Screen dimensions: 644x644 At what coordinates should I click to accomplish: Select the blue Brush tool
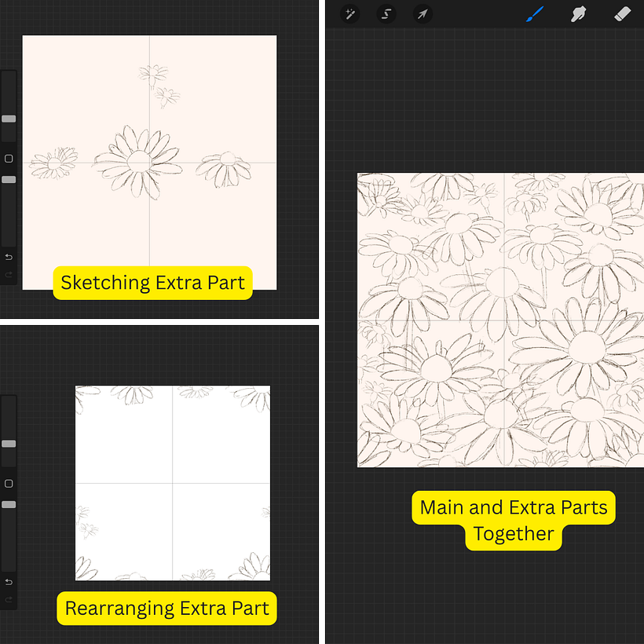click(x=535, y=14)
